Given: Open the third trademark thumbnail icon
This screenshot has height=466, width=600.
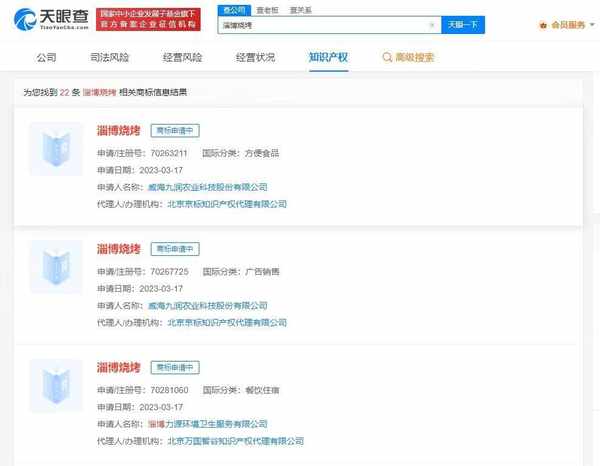Looking at the screenshot, I should [56, 385].
